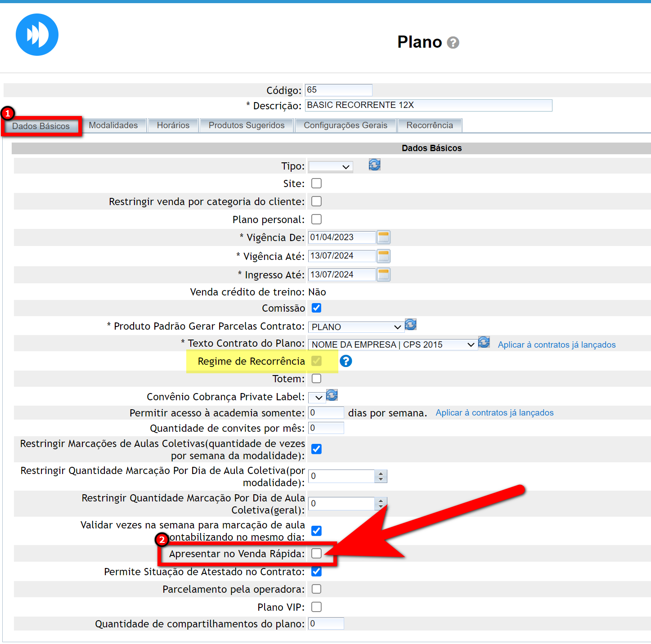Image resolution: width=651 pixels, height=644 pixels.
Task: Refresh Convênio Cobrança Private Label icon
Action: (332, 395)
